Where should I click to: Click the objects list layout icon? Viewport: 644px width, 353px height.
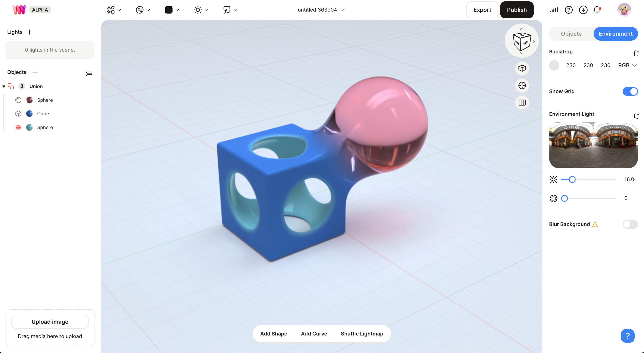pyautogui.click(x=89, y=74)
